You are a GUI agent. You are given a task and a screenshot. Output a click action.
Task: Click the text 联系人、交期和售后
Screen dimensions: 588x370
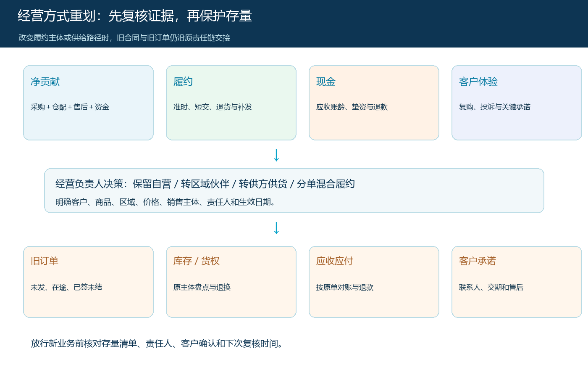pos(491,287)
